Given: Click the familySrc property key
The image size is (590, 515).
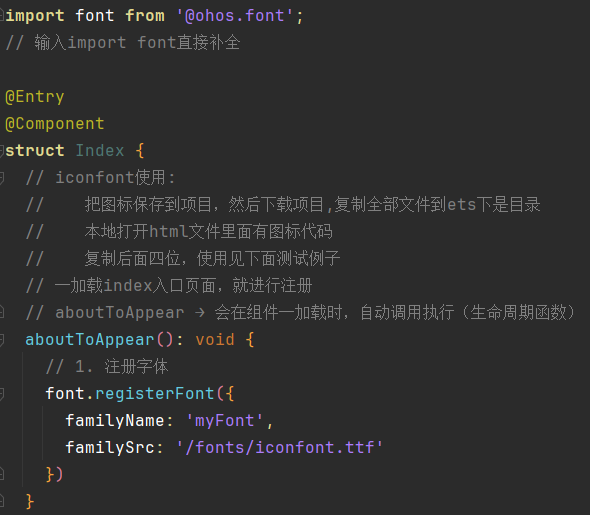Looking at the screenshot, I should point(109,448).
